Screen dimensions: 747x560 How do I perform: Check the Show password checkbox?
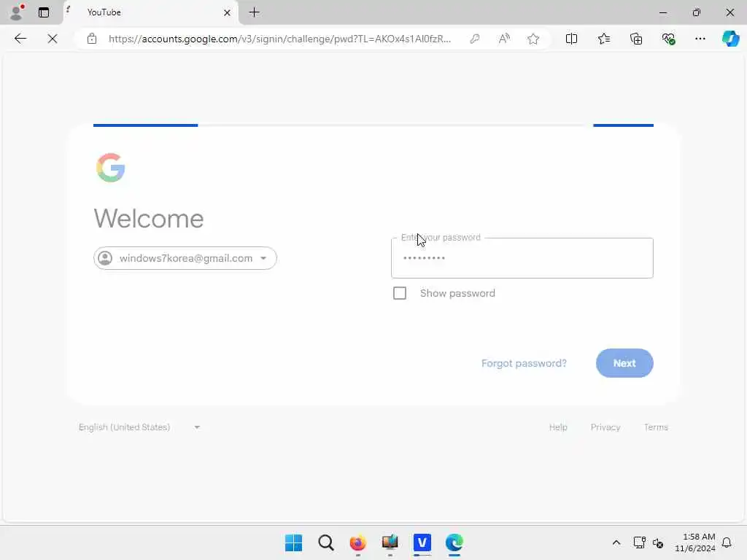[x=400, y=293]
